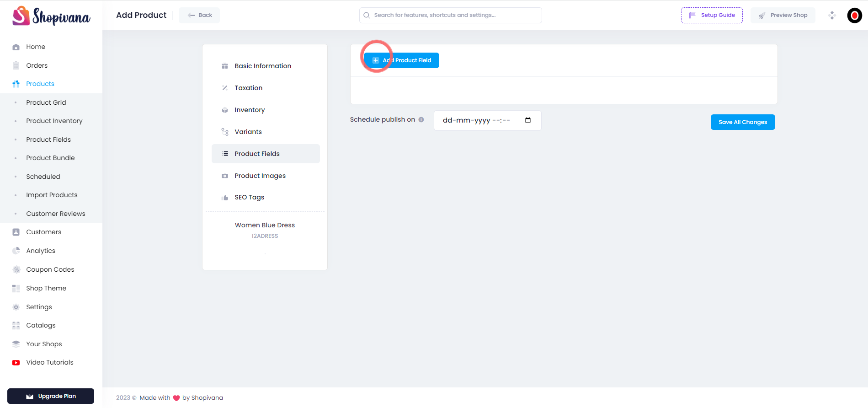
Task: Switch to the Basic Information tab
Action: coord(266,66)
